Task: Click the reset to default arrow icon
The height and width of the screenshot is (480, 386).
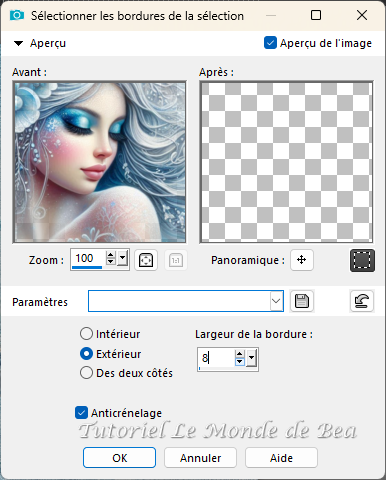Action: coord(362,301)
